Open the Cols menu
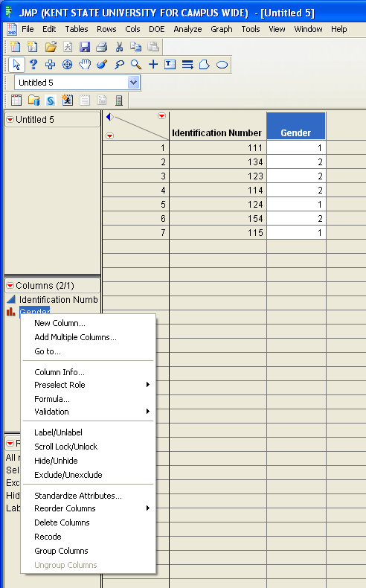 pos(132,29)
